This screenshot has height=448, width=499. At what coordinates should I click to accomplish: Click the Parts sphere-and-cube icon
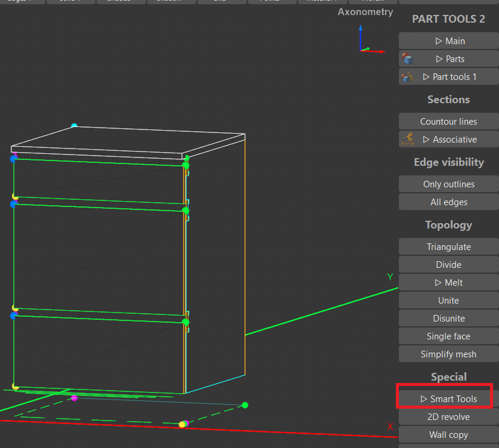point(408,58)
